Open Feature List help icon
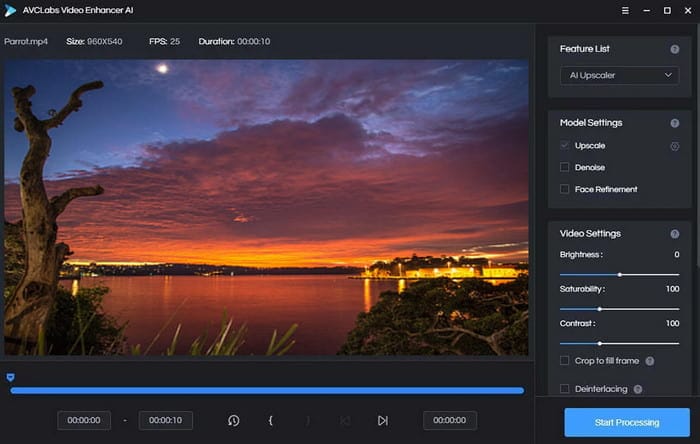The image size is (700, 444). 675,49
